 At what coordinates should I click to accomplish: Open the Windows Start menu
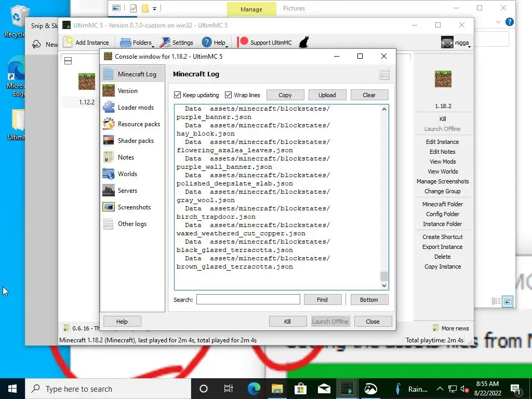[12, 389]
